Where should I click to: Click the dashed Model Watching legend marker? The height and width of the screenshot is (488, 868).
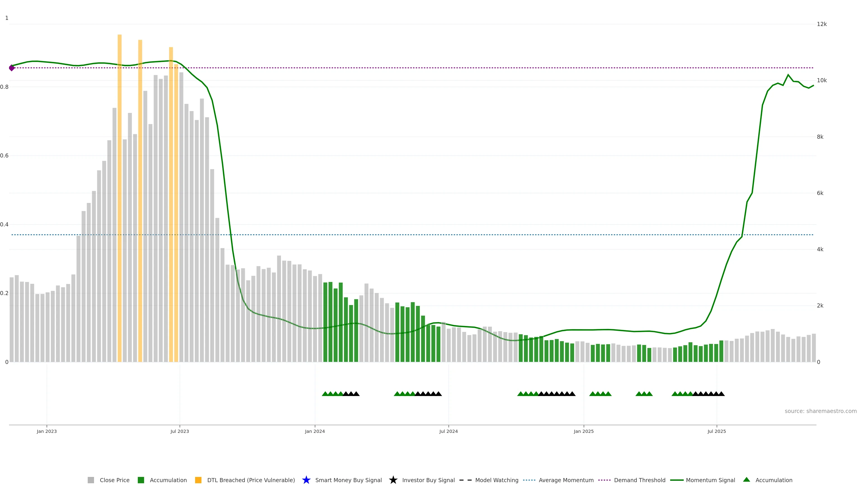465,480
